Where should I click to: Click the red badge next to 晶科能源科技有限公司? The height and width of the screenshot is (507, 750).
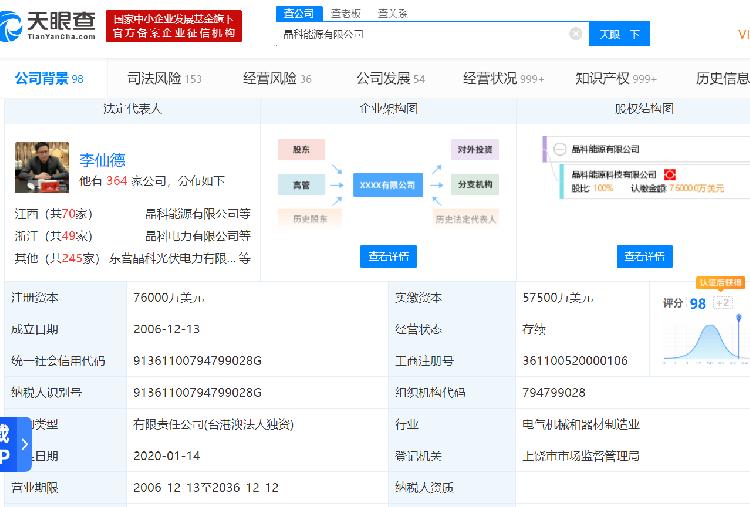click(x=670, y=175)
